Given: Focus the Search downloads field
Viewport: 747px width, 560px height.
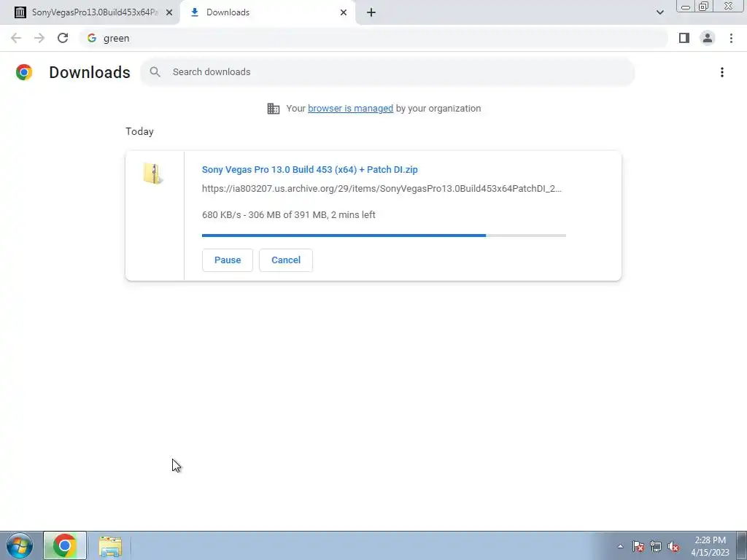Looking at the screenshot, I should pyautogui.click(x=388, y=72).
